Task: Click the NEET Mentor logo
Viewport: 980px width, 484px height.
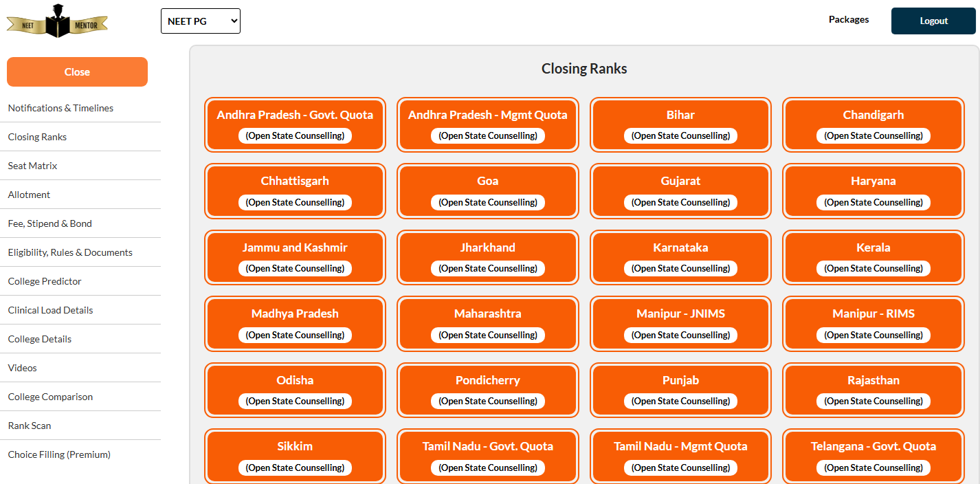Action: [56, 21]
